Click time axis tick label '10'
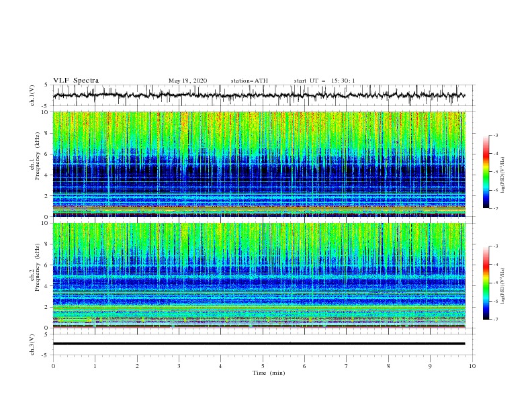 pos(472,366)
